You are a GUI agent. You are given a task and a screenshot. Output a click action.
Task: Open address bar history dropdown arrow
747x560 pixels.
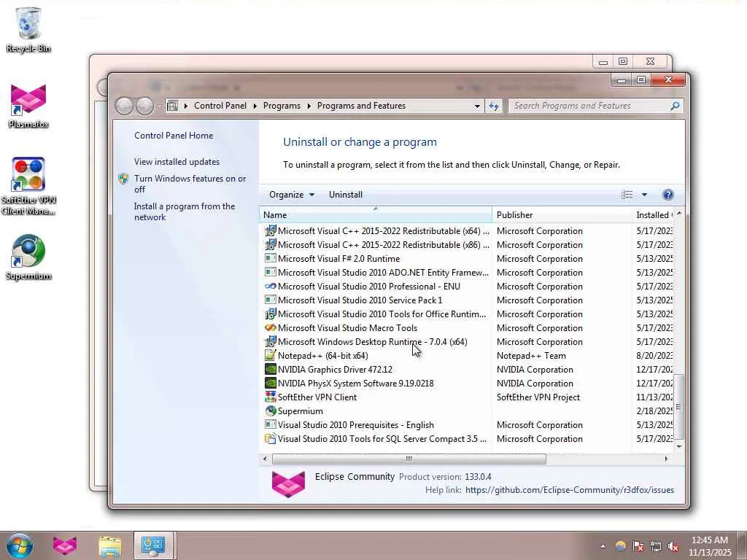click(477, 106)
